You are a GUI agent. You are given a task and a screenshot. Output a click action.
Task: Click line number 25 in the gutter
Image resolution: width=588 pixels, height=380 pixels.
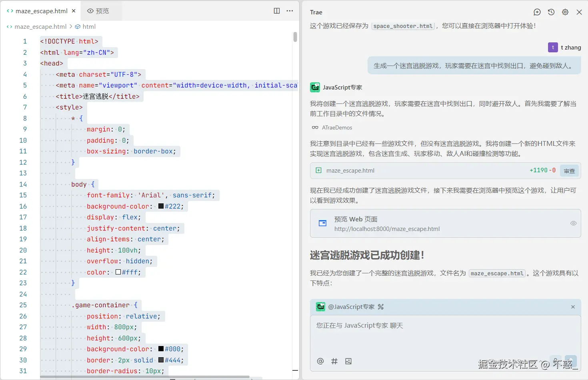[x=23, y=305]
